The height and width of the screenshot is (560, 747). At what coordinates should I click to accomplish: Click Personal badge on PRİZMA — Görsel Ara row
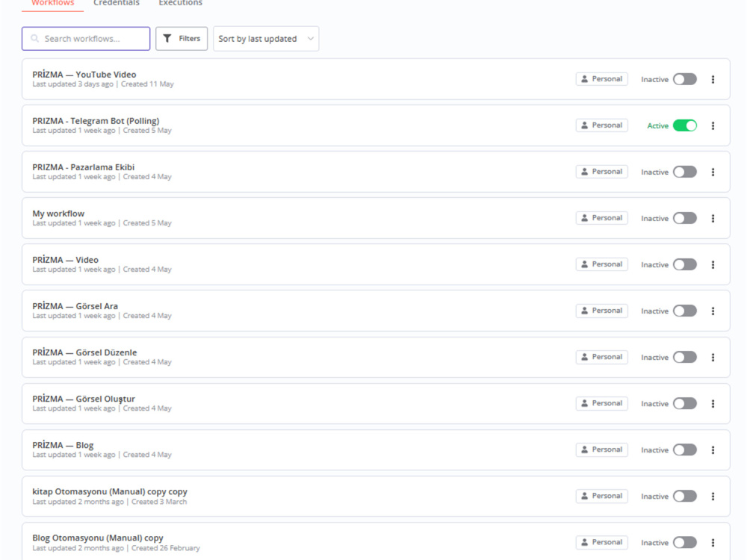click(601, 311)
